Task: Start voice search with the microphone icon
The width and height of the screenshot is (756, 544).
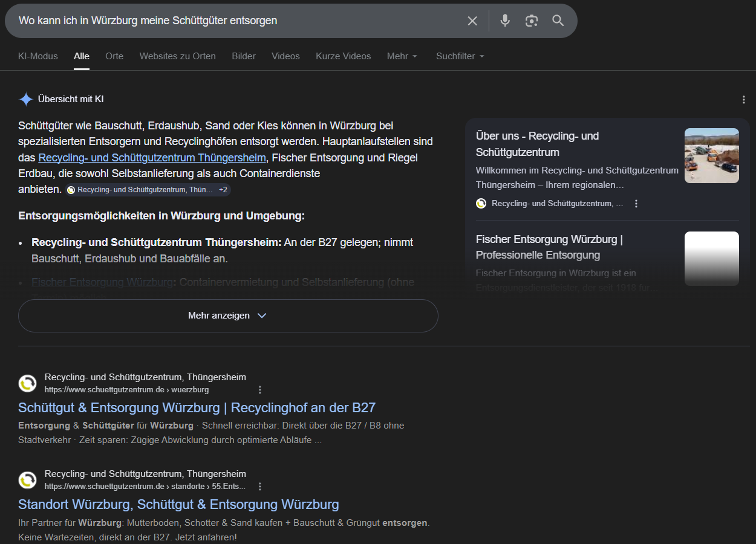Action: click(504, 20)
